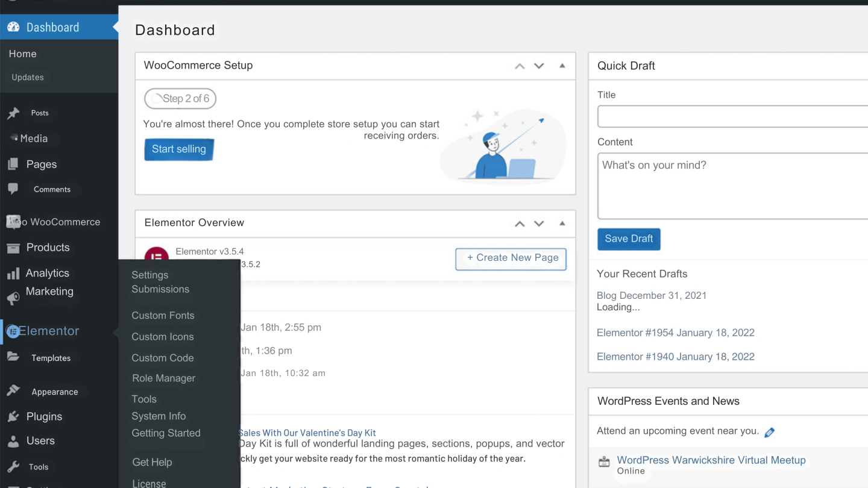868x488 pixels.
Task: Select Settings in Elementor submenu
Action: [150, 275]
